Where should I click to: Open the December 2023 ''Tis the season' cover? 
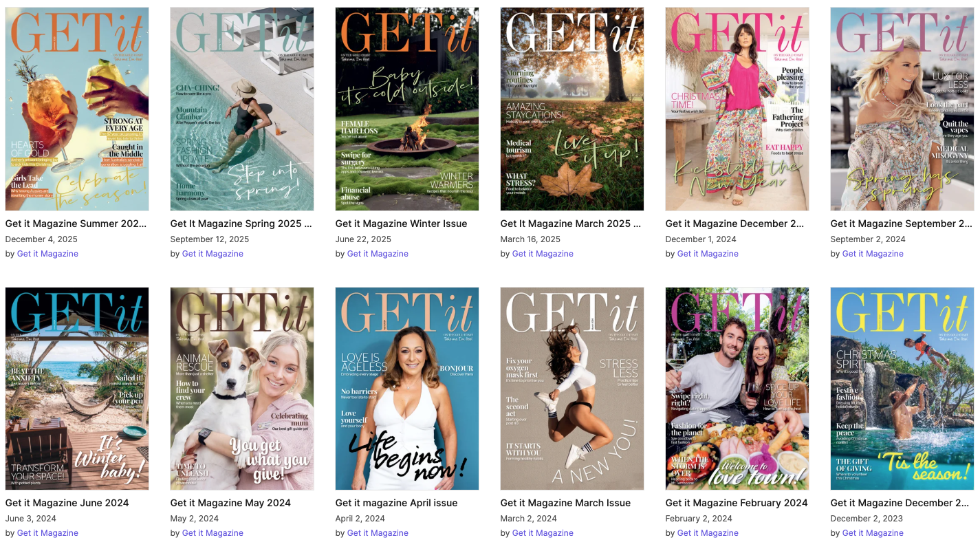click(902, 389)
